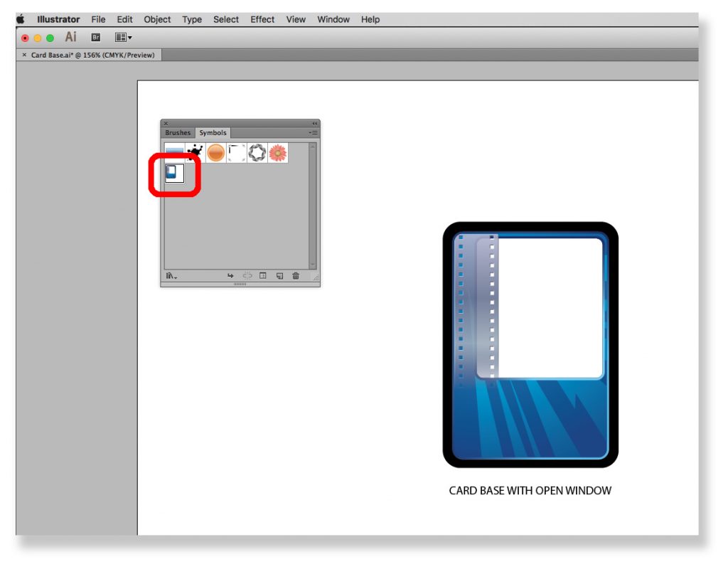Click the "CARD BASE WITH OPEN WINDOW" caption

pos(530,491)
